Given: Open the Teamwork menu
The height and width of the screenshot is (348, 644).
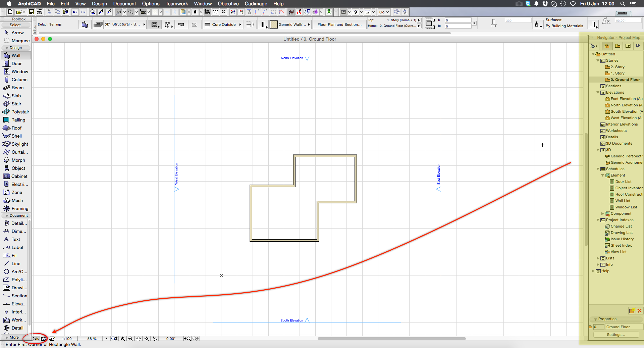Looking at the screenshot, I should (177, 4).
